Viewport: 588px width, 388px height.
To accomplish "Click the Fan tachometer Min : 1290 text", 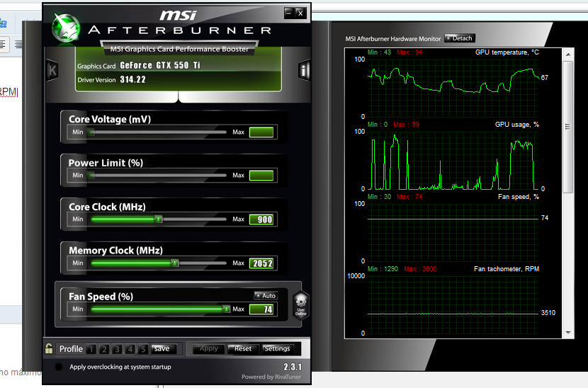I will coord(383,269).
